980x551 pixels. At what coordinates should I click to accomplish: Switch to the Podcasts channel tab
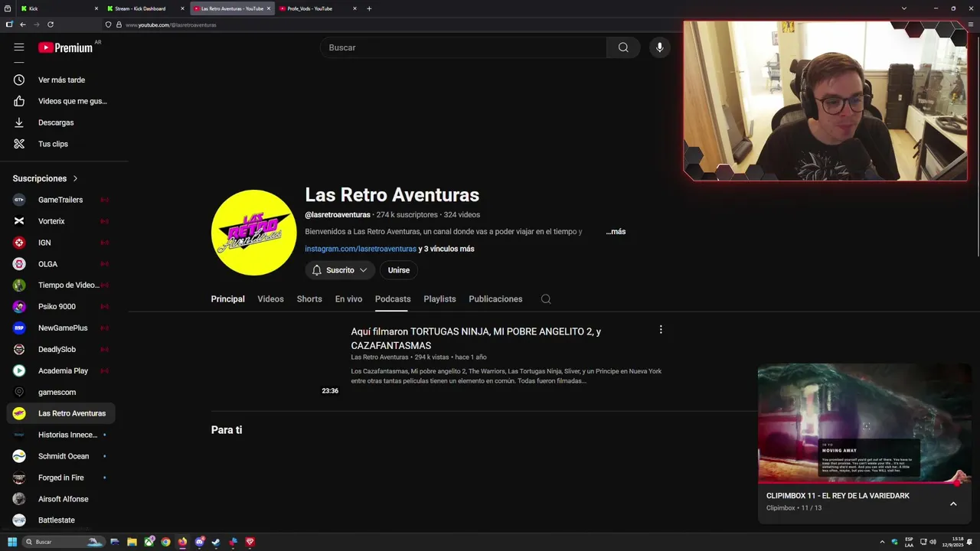393,299
